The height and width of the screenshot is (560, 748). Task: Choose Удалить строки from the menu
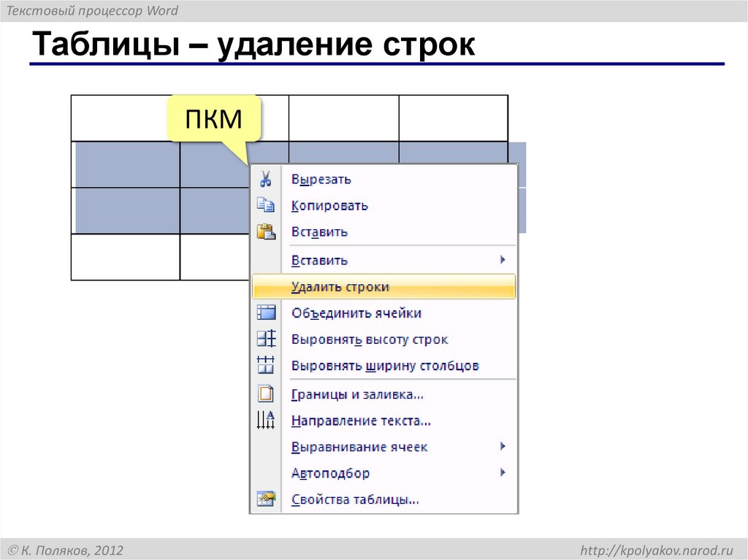click(x=340, y=286)
